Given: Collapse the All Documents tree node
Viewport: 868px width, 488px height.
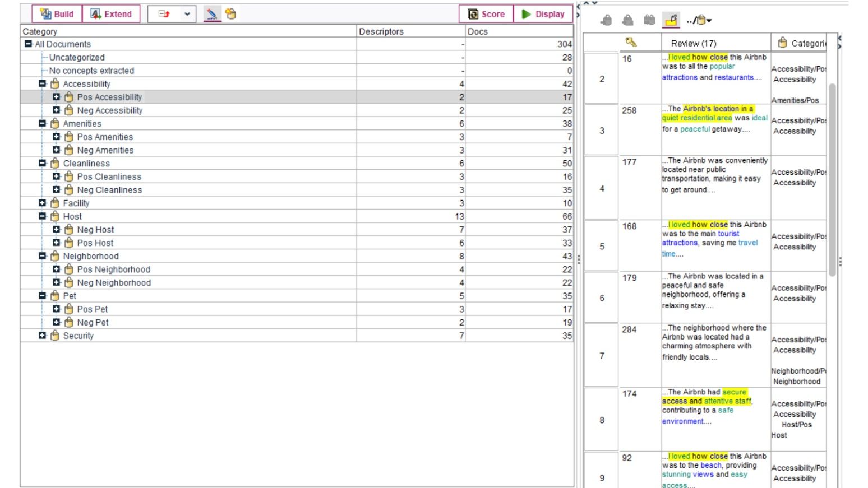Looking at the screenshot, I should tap(28, 44).
